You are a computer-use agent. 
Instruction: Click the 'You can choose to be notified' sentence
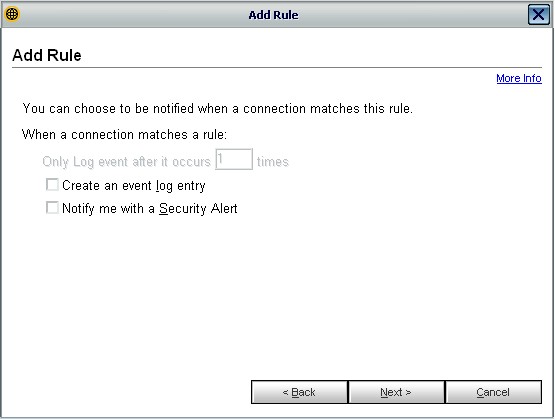coord(218,108)
